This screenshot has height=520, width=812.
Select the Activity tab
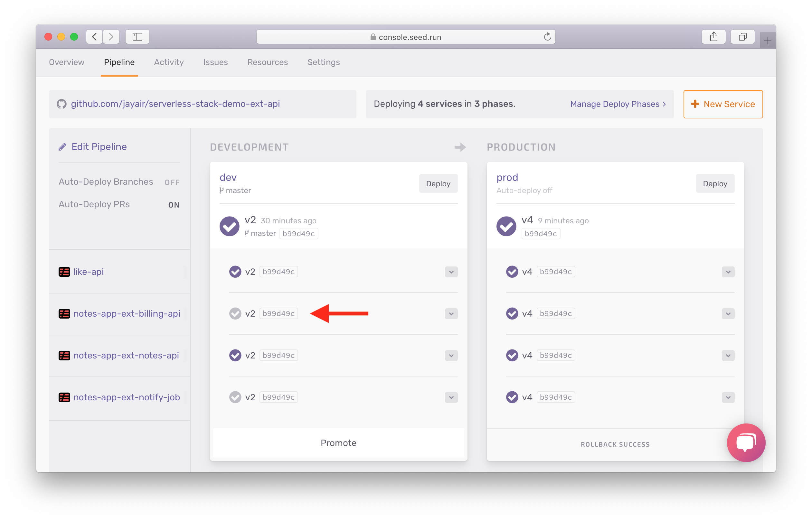tap(168, 61)
